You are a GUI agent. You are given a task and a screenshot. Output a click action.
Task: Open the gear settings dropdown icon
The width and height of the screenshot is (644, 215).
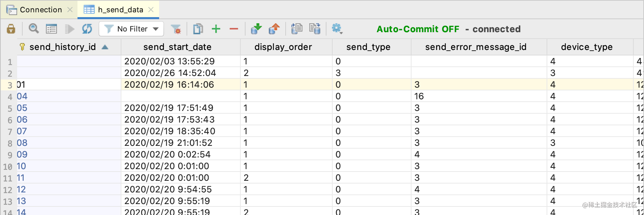click(x=337, y=29)
